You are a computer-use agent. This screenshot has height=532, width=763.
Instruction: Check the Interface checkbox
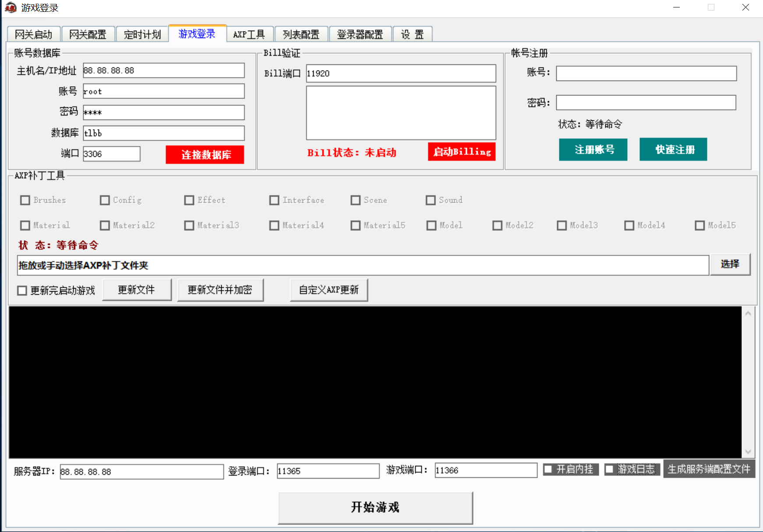pyautogui.click(x=274, y=200)
